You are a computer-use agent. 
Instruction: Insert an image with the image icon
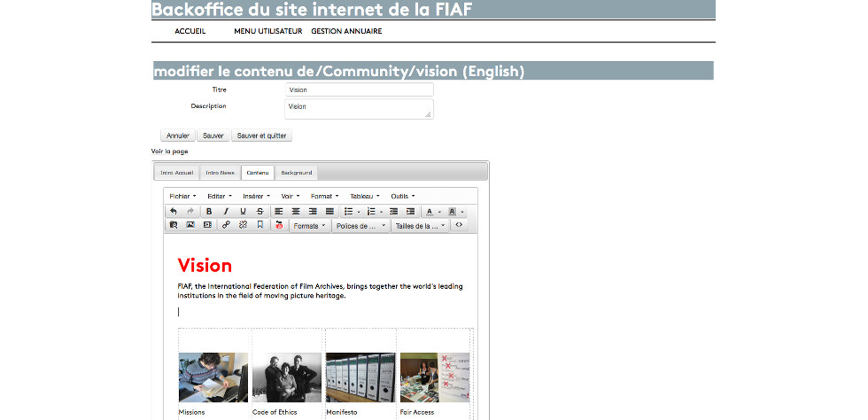pos(190,225)
